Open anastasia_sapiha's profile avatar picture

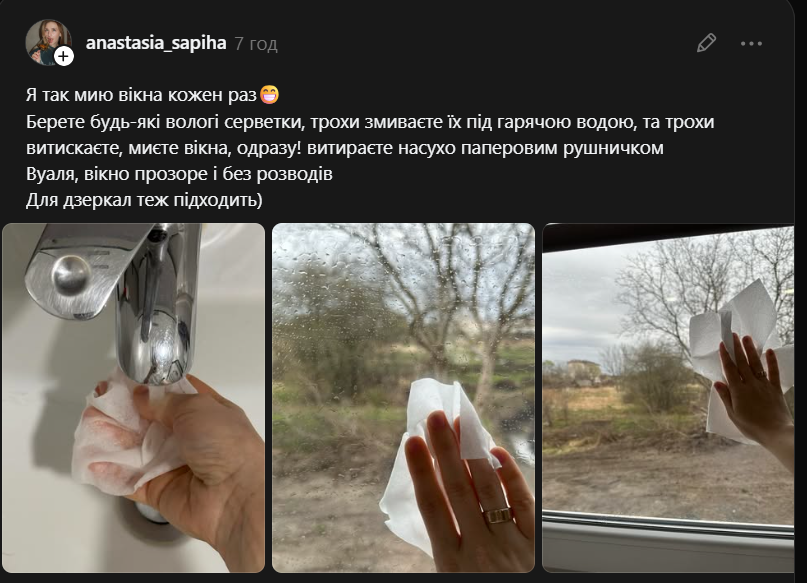[48, 43]
